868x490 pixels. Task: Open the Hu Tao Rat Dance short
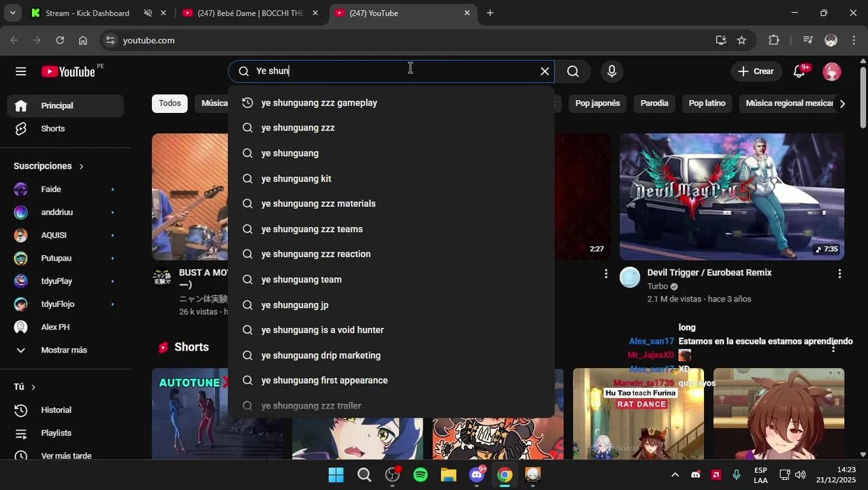638,414
